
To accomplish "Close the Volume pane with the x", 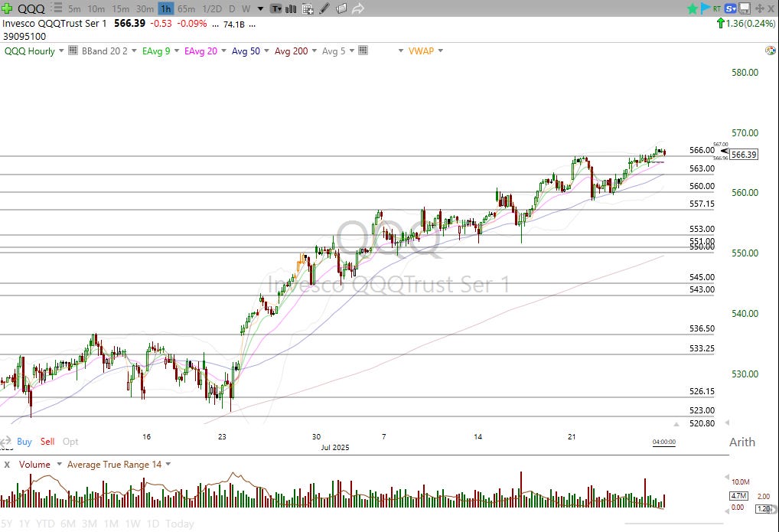I will pos(7,465).
